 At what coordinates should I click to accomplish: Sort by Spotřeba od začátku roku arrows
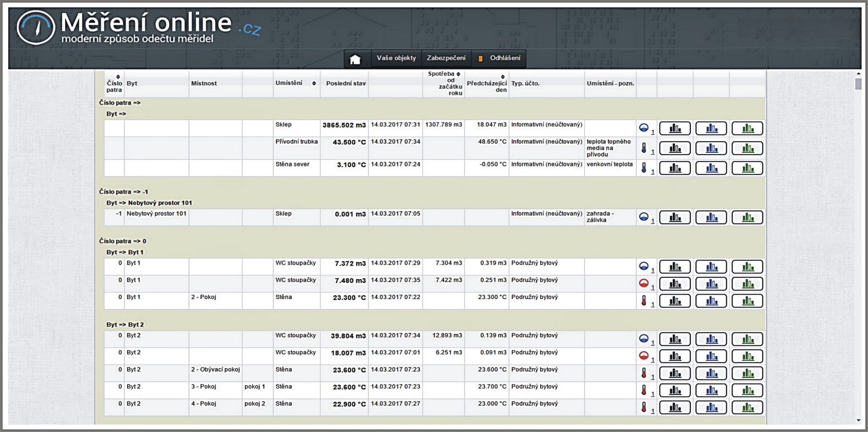tap(458, 74)
